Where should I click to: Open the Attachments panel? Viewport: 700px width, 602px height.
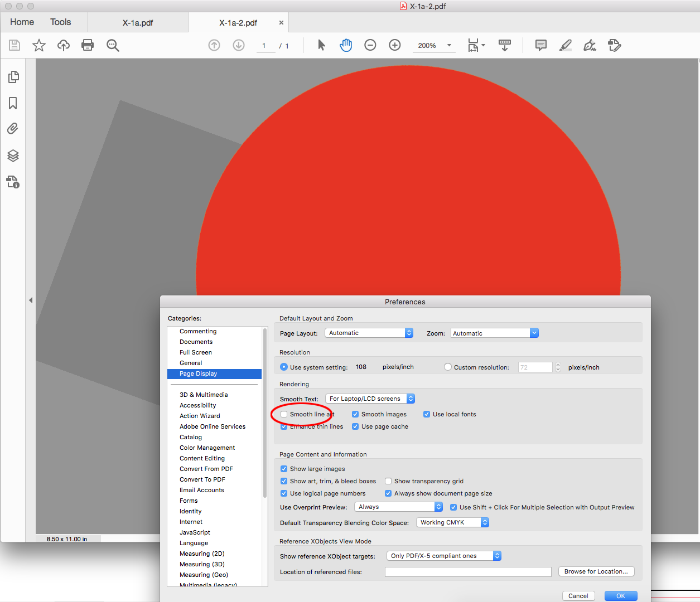[x=13, y=128]
